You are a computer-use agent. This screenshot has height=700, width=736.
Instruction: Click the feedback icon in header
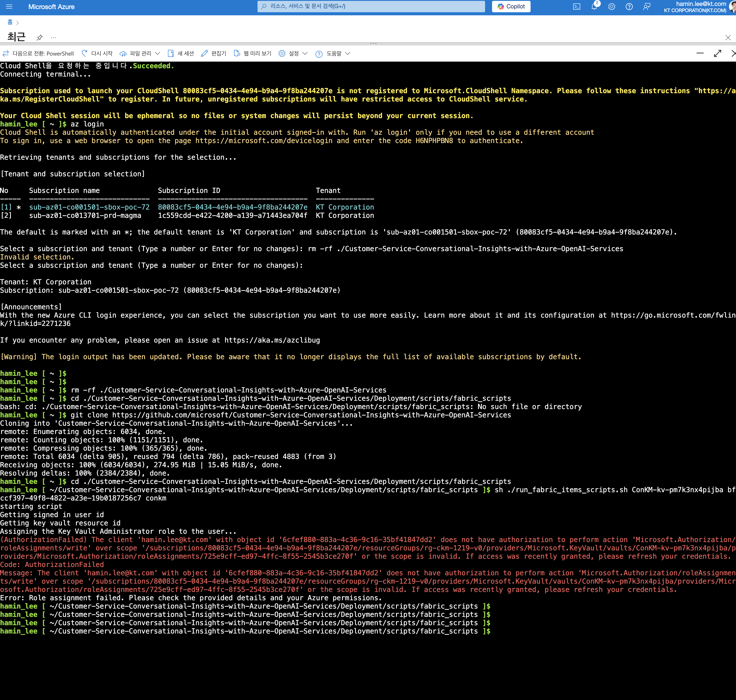pyautogui.click(x=647, y=7)
